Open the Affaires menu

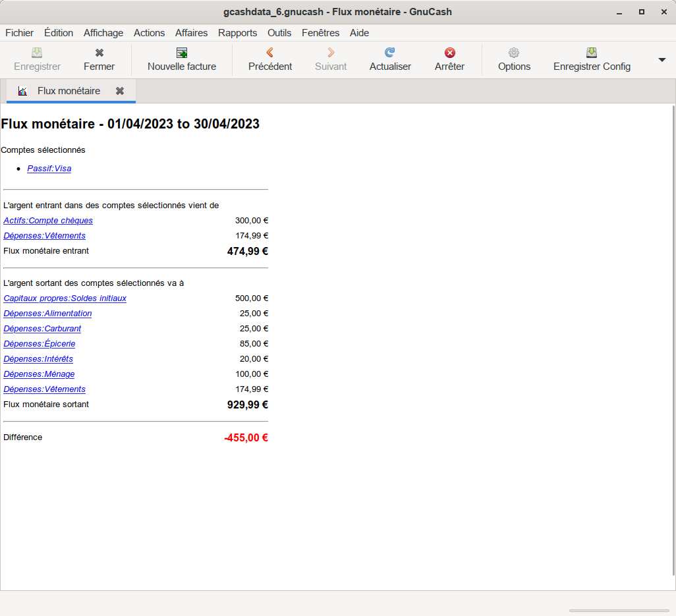191,33
